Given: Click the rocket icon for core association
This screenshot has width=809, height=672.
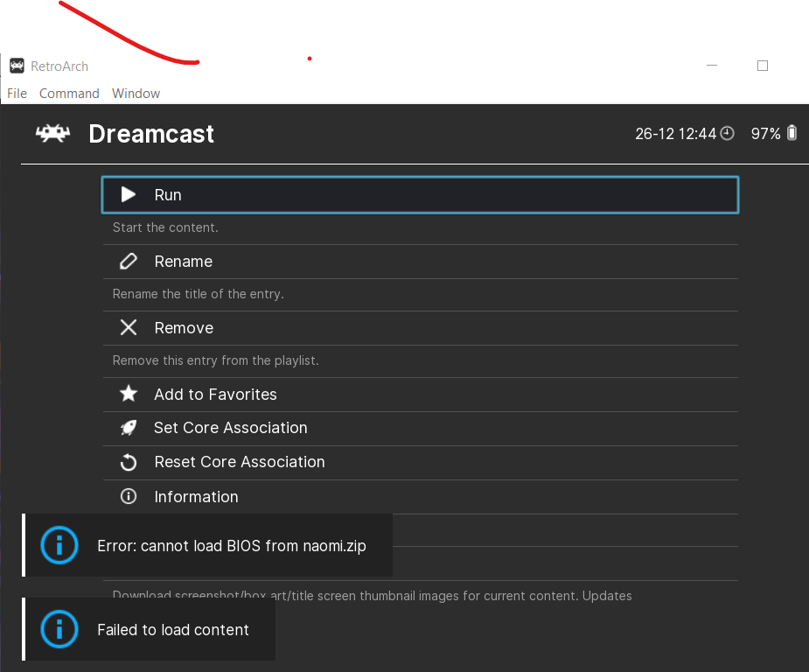Looking at the screenshot, I should pos(129,427).
